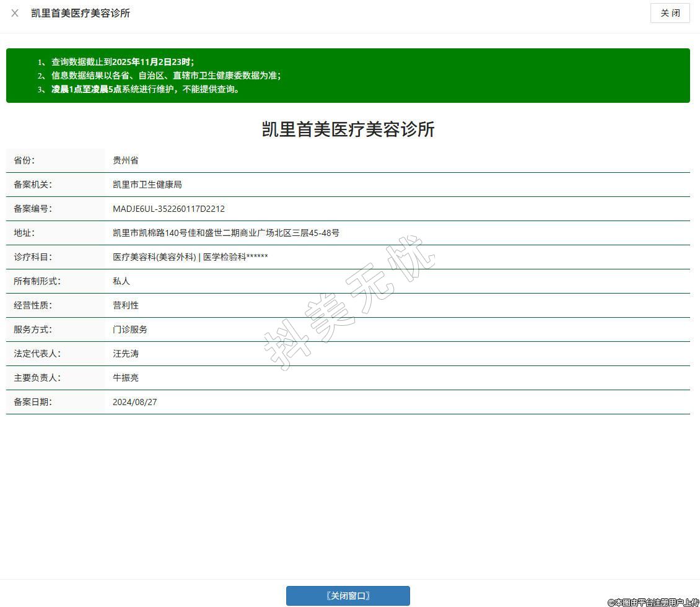Image resolution: width=700 pixels, height=607 pixels.
Task: Click the province value 贵州省
Action: pyautogui.click(x=126, y=160)
